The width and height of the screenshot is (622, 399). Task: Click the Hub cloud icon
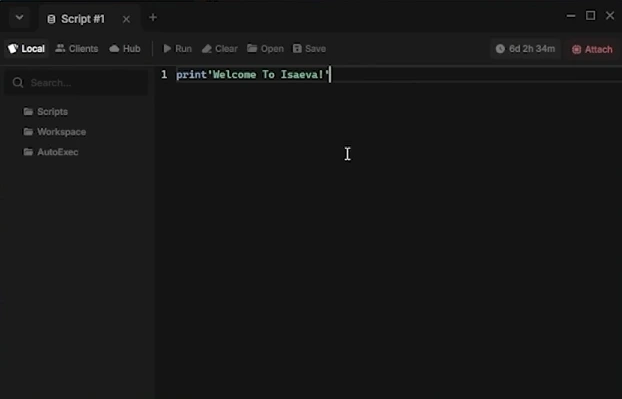coord(114,48)
